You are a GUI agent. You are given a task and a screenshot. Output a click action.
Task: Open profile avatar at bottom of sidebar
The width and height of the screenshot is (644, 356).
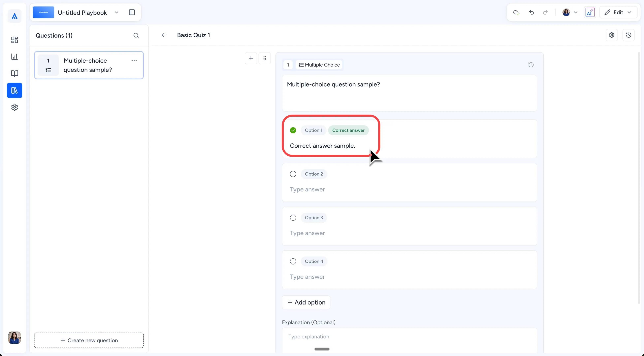pyautogui.click(x=14, y=338)
